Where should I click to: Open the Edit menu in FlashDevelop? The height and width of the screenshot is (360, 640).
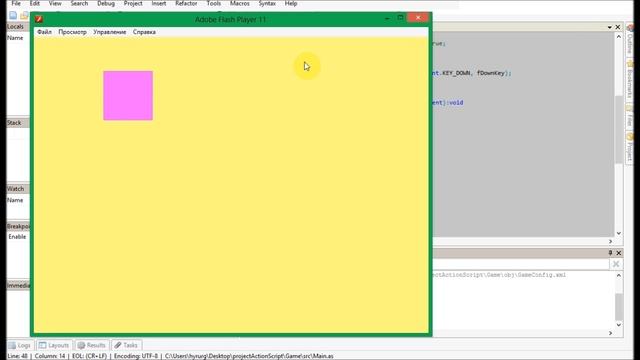(x=35, y=3)
